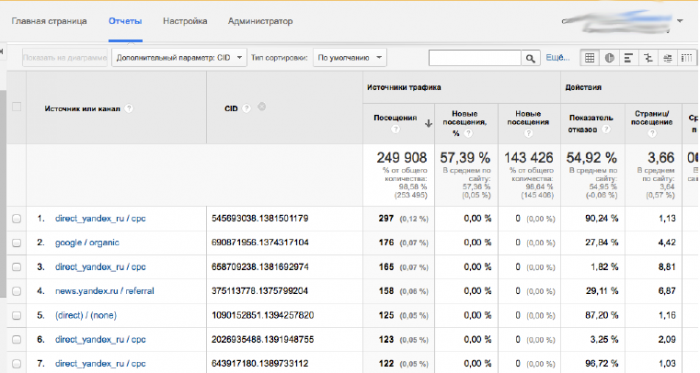Sort by Страниц/посещение column header
The height and width of the screenshot is (373, 700).
coord(651,118)
